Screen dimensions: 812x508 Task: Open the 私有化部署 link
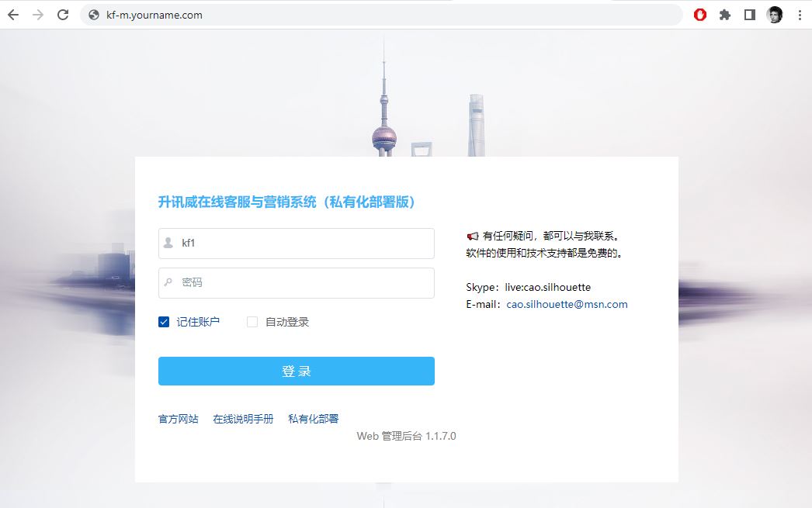(x=314, y=419)
